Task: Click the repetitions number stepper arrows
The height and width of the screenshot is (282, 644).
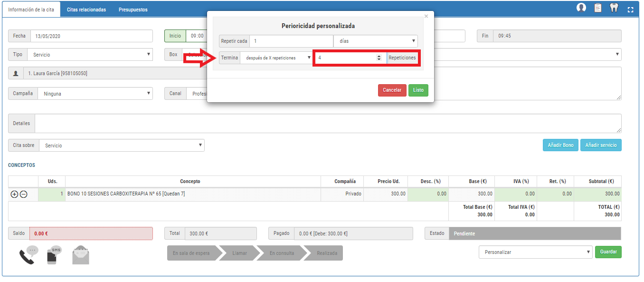Action: pyautogui.click(x=379, y=58)
